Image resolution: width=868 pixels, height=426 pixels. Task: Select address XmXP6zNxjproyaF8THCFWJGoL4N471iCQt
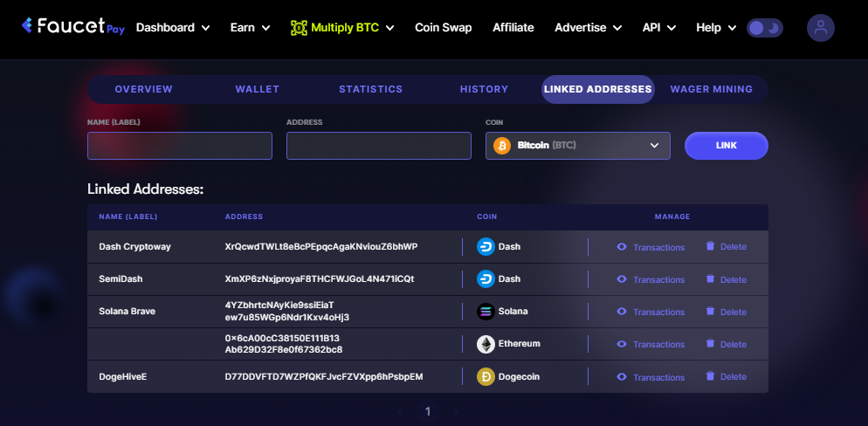320,278
